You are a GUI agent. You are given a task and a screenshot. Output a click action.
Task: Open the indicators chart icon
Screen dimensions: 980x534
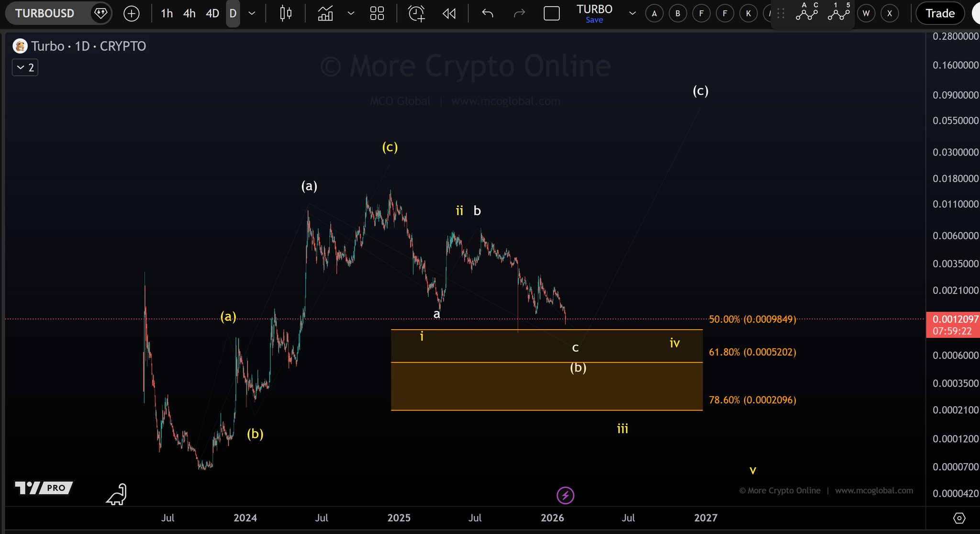tap(325, 13)
